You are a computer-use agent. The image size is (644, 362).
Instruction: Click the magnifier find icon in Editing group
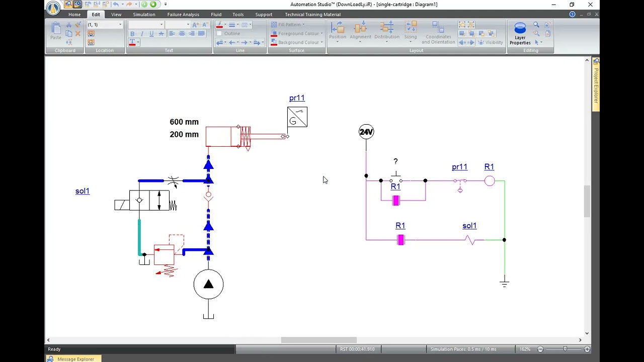(x=536, y=25)
